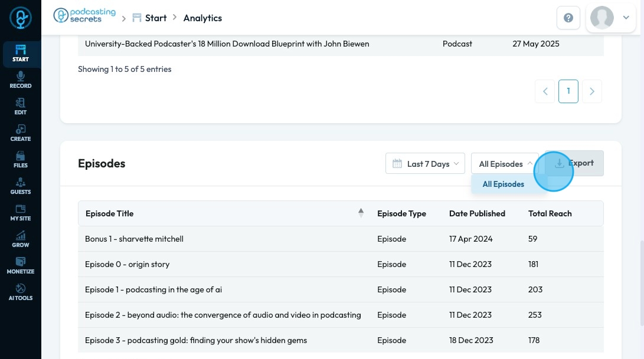The width and height of the screenshot is (644, 359).
Task: Go to pagination page 1
Action: click(568, 91)
